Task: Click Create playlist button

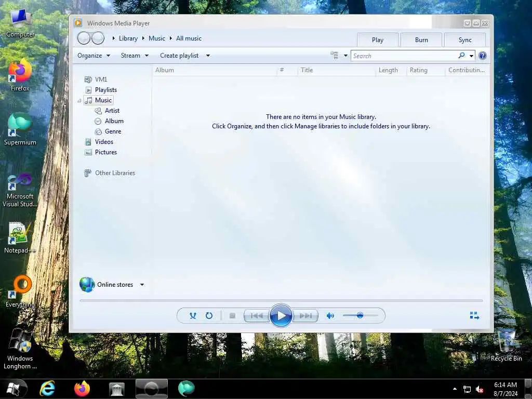Action: point(179,55)
